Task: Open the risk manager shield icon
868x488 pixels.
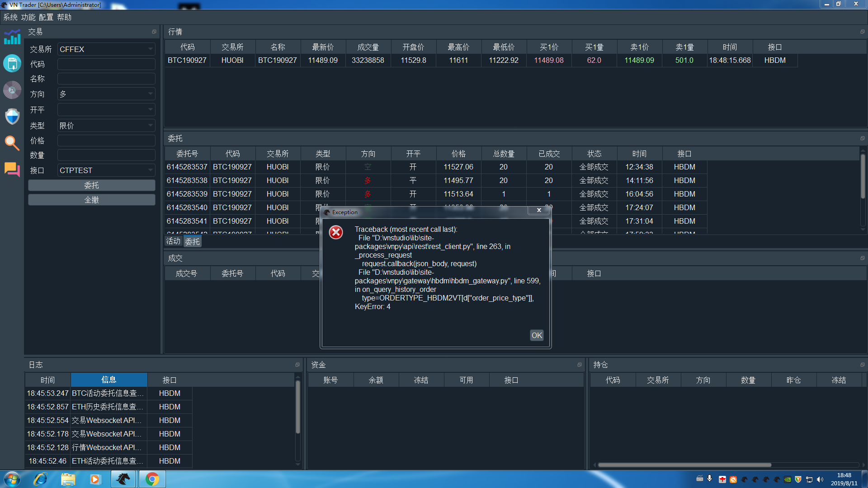Action: (12, 116)
